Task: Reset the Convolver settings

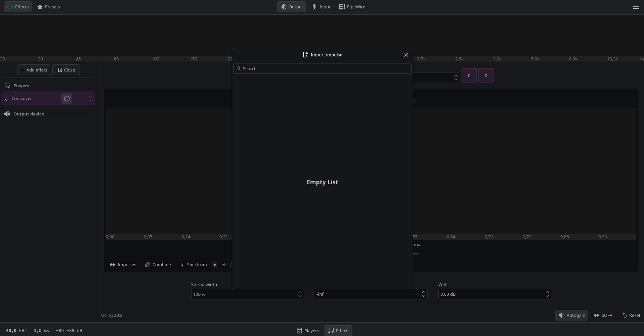Action: click(x=631, y=315)
